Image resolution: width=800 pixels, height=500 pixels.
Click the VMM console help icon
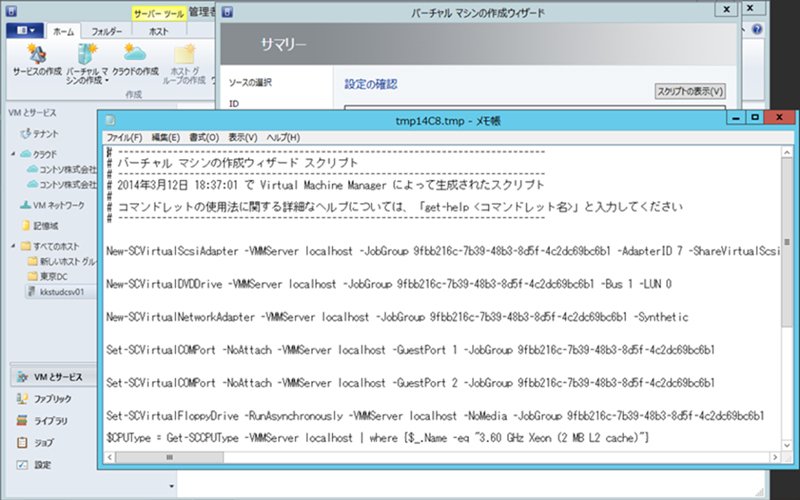(757, 30)
